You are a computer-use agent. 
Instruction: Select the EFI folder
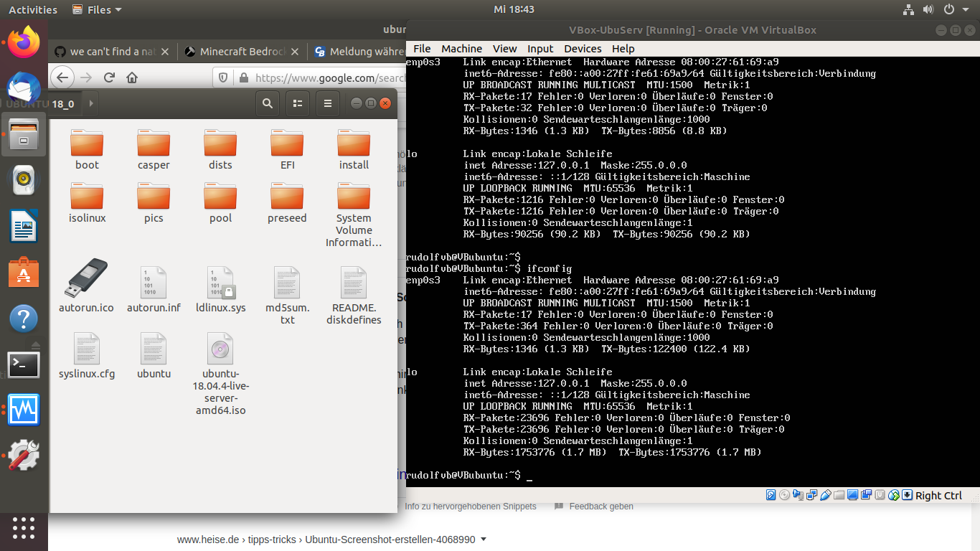[x=287, y=149]
